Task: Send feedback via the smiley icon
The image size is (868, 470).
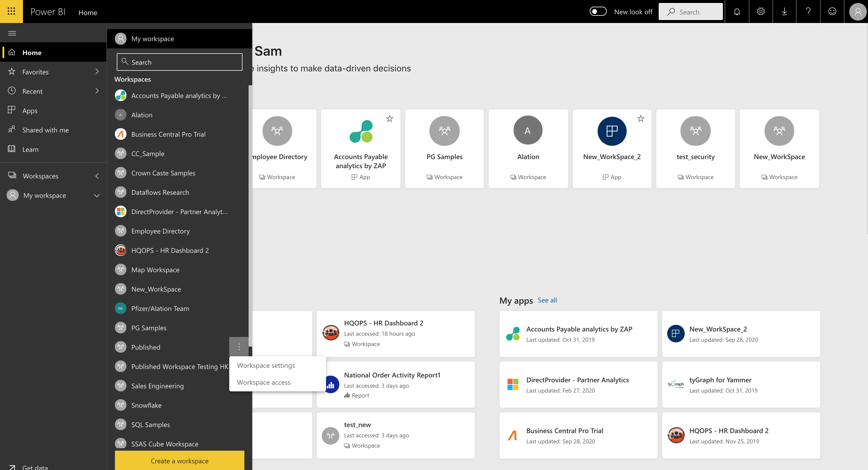Action: click(832, 11)
